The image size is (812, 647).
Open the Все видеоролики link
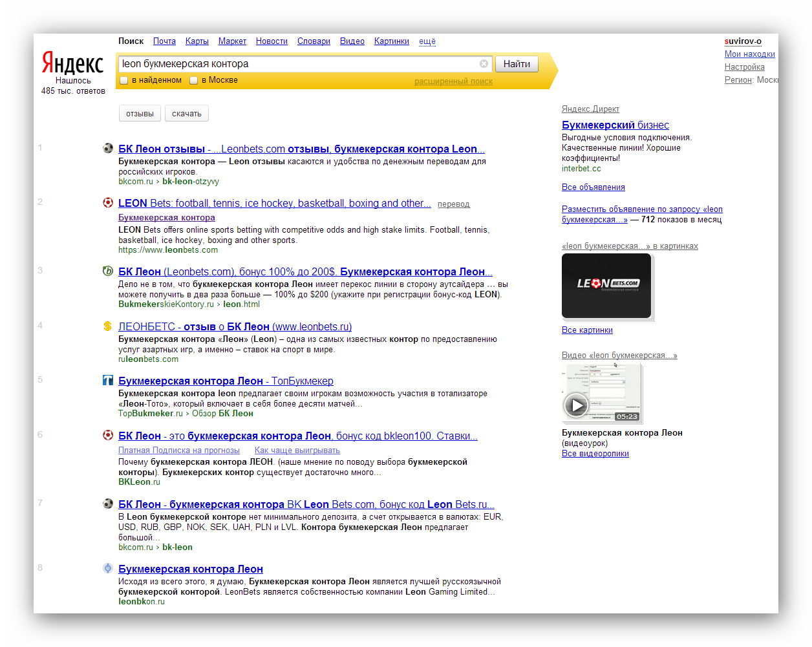click(x=595, y=454)
